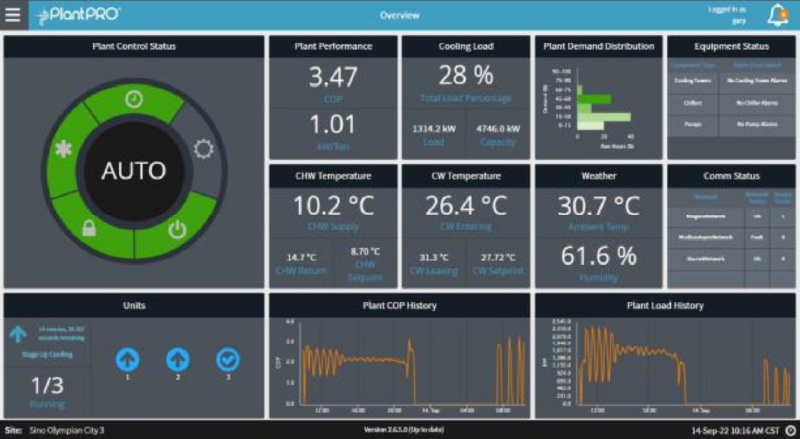This screenshot has height=439, width=800.
Task: Open the logged-in user account label
Action: tap(726, 15)
